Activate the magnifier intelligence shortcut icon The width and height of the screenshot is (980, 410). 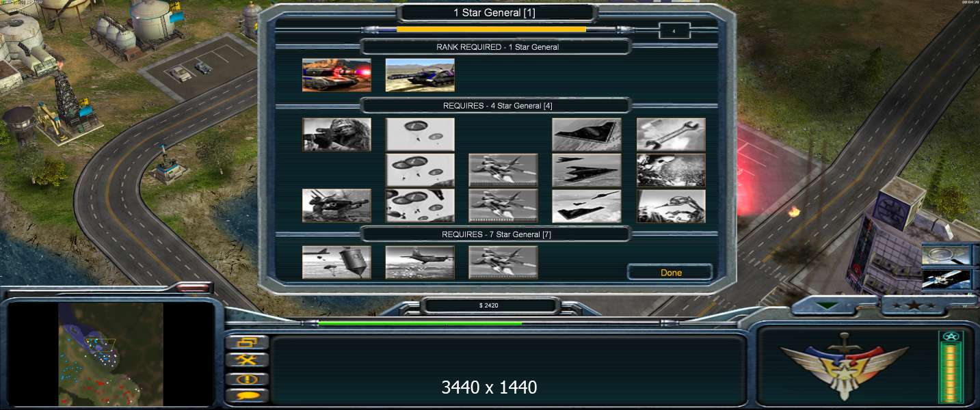pyautogui.click(x=946, y=254)
